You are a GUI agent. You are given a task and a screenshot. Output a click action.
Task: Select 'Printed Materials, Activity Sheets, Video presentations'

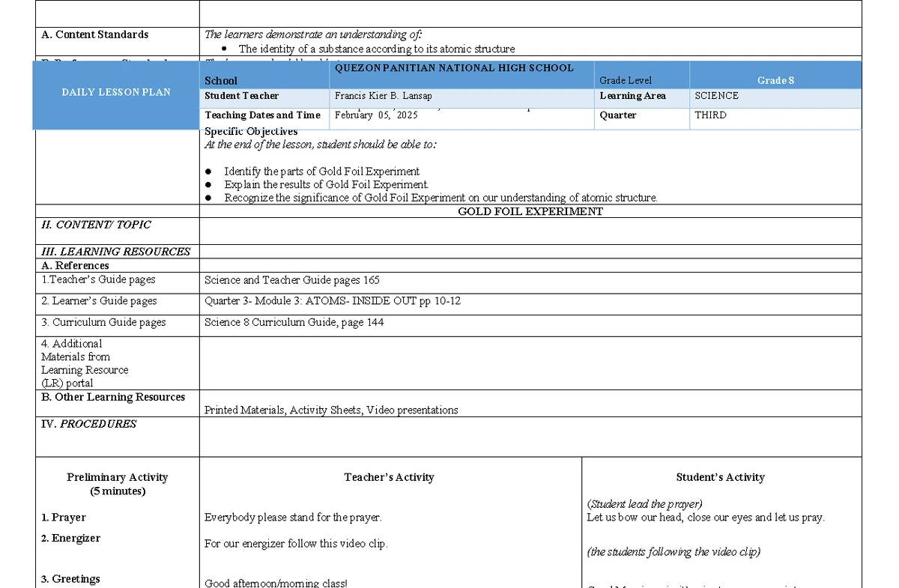pos(331,410)
